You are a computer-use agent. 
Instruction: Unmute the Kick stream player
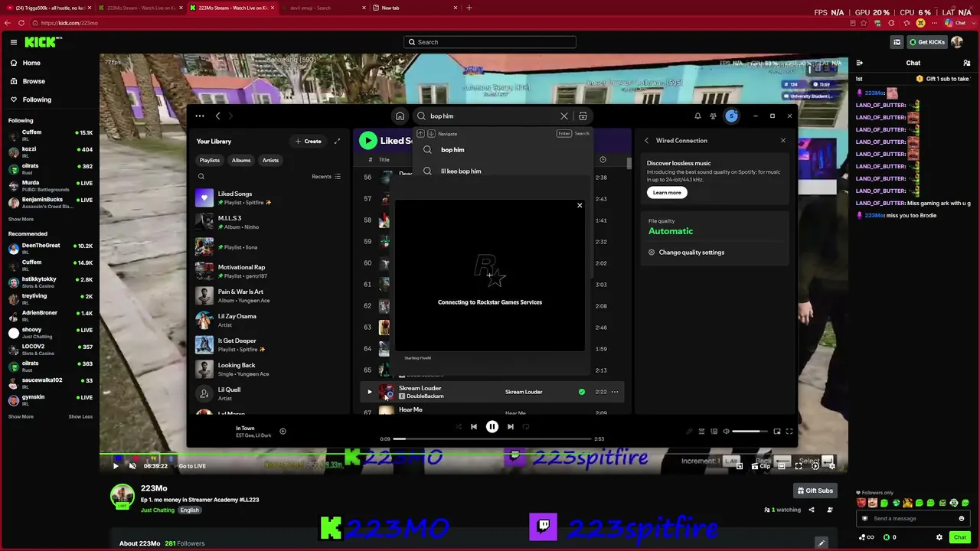pyautogui.click(x=132, y=466)
